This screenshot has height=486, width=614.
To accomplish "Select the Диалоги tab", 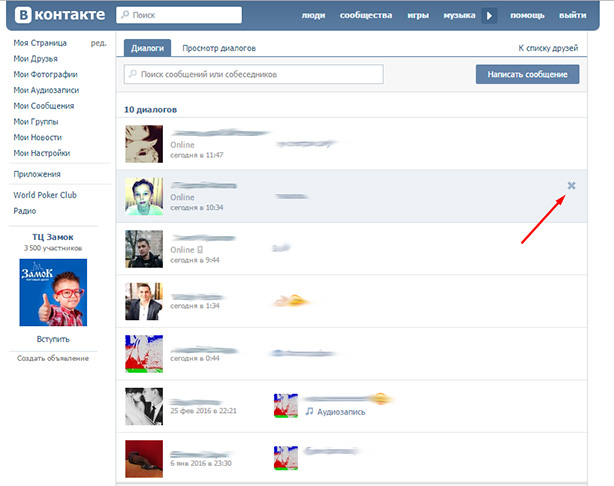I will coord(147,48).
